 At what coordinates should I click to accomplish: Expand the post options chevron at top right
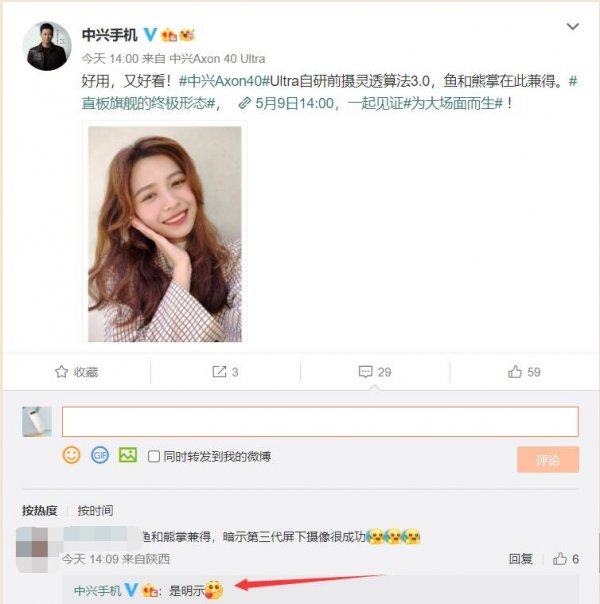point(573,26)
